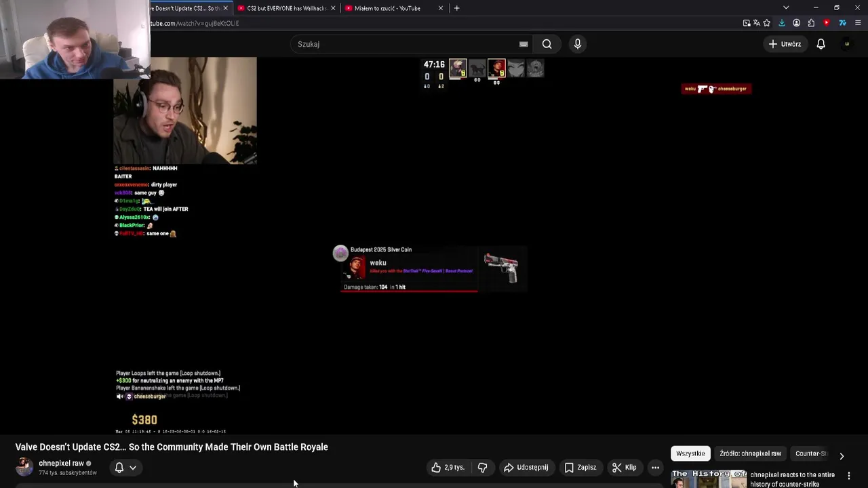Click the 7TV extension icon
868x488 pixels.
tap(842, 23)
